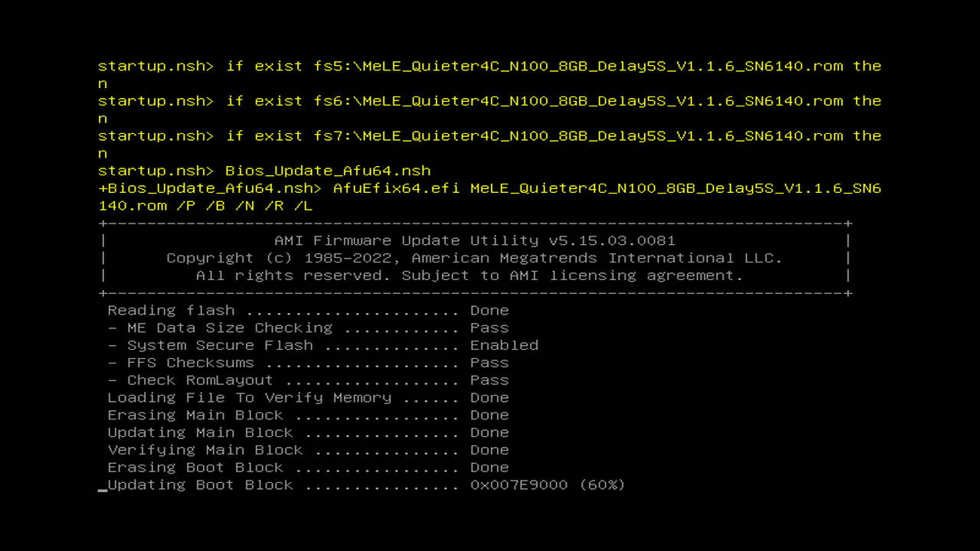980x551 pixels.
Task: Click Loading File To Verify Memory line
Action: 308,397
